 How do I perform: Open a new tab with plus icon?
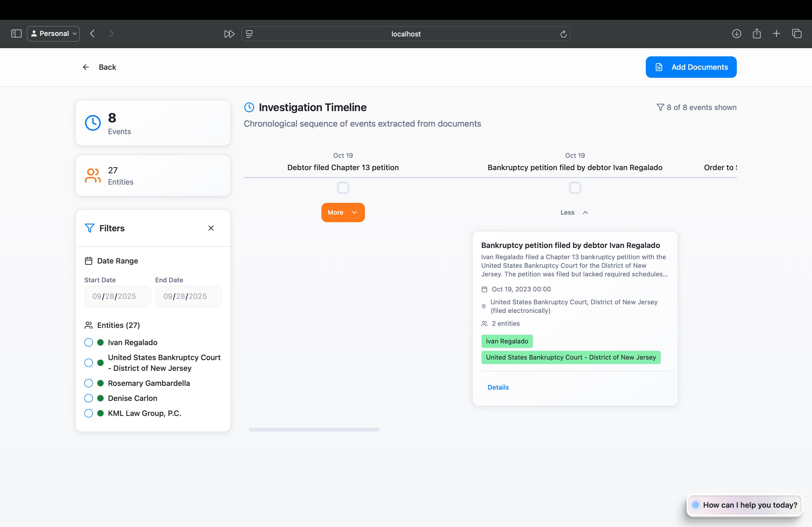click(x=776, y=33)
